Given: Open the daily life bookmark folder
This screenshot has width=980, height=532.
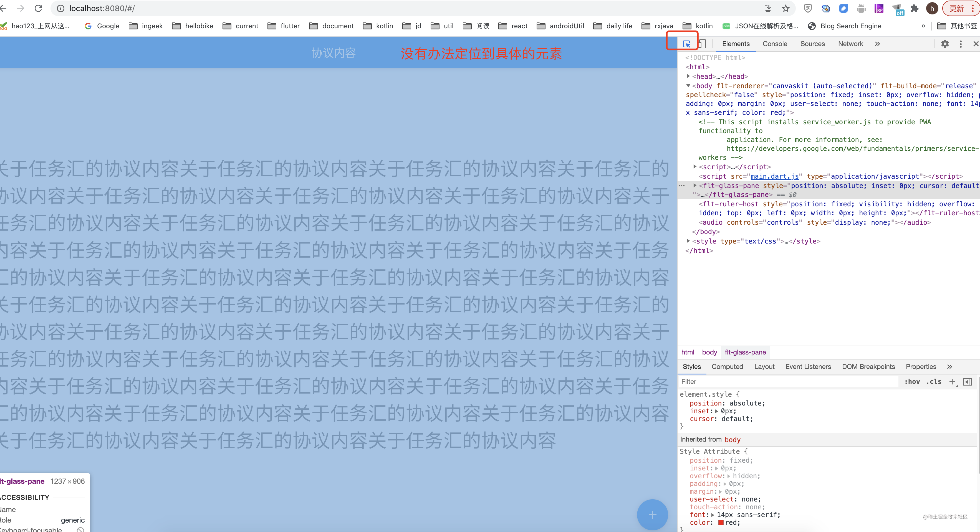Looking at the screenshot, I should pyautogui.click(x=613, y=26).
